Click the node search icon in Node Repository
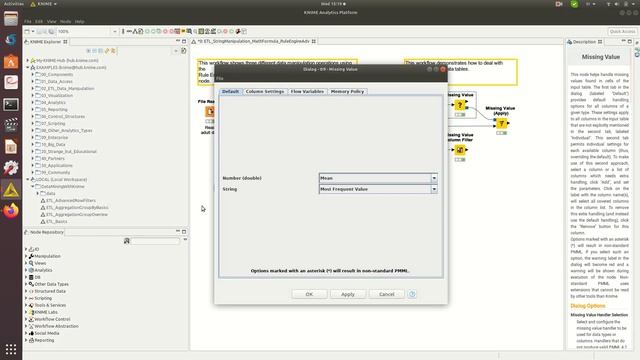 pos(127,241)
